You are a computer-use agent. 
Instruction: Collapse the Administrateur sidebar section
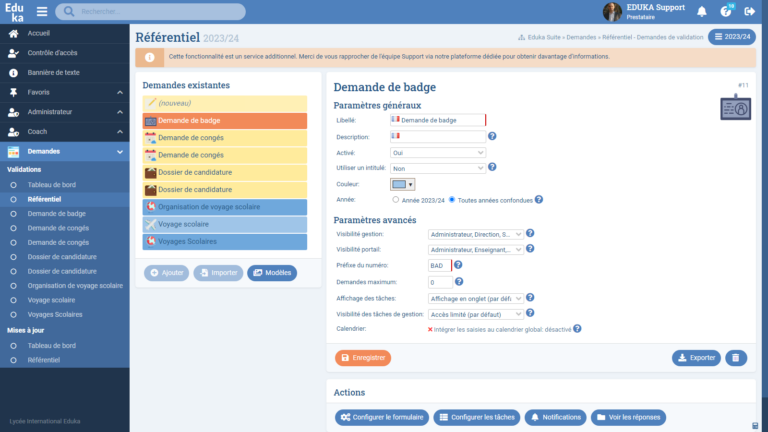[120, 112]
